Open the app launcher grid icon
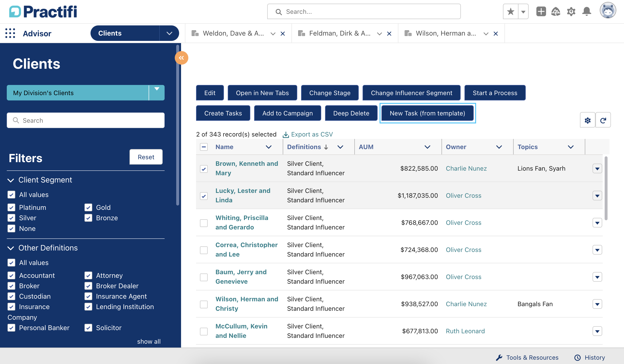The image size is (624, 364). pyautogui.click(x=10, y=33)
